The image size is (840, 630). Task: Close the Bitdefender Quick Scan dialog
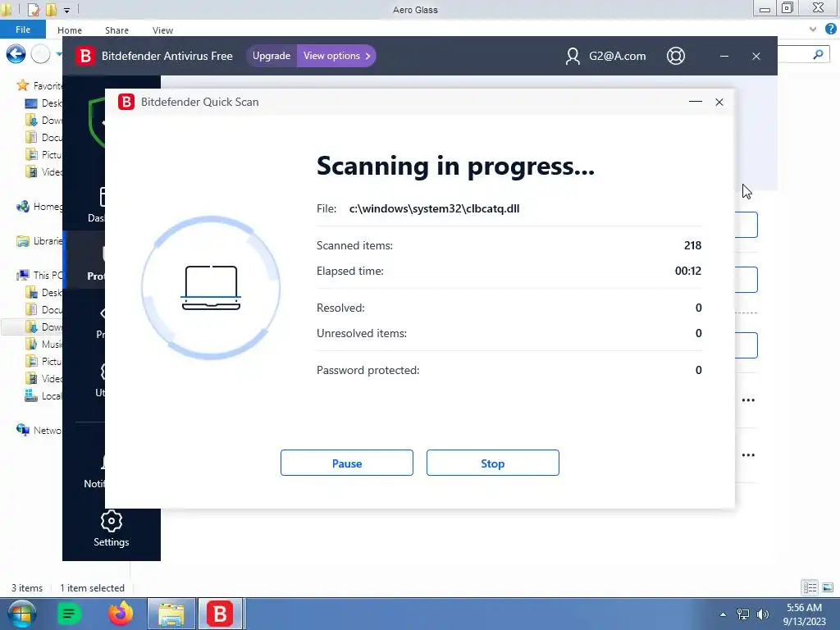click(x=719, y=102)
